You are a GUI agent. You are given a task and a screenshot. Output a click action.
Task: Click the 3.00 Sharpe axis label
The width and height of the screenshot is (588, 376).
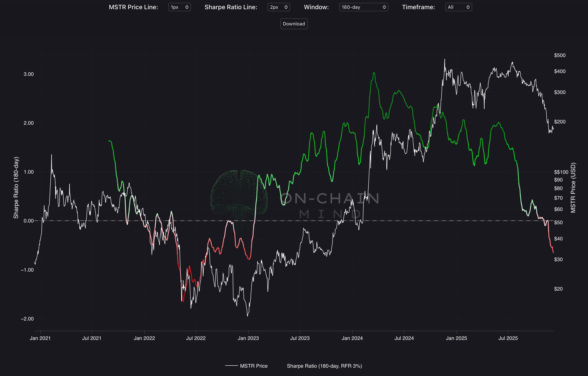(29, 74)
